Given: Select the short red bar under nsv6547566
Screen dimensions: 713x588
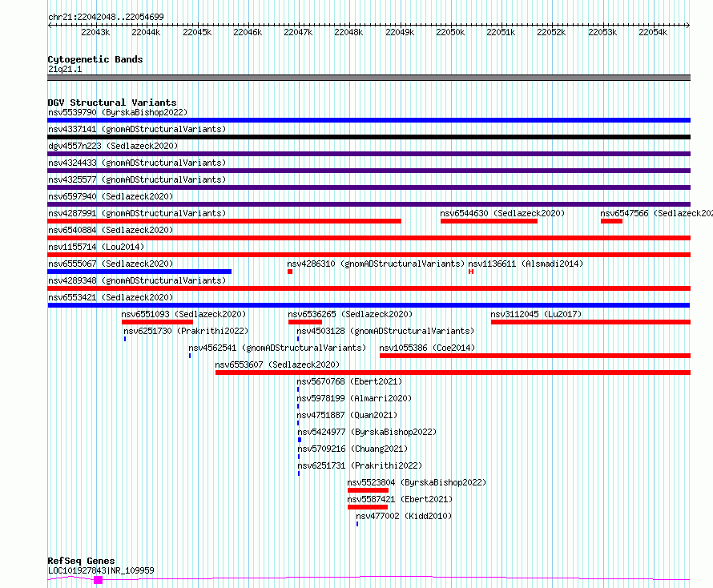Looking at the screenshot, I should (x=611, y=221).
